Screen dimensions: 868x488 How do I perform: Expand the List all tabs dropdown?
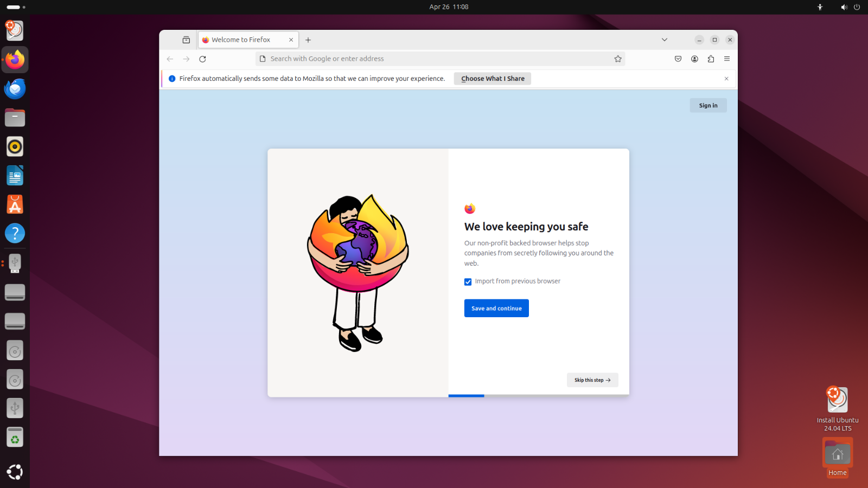665,40
